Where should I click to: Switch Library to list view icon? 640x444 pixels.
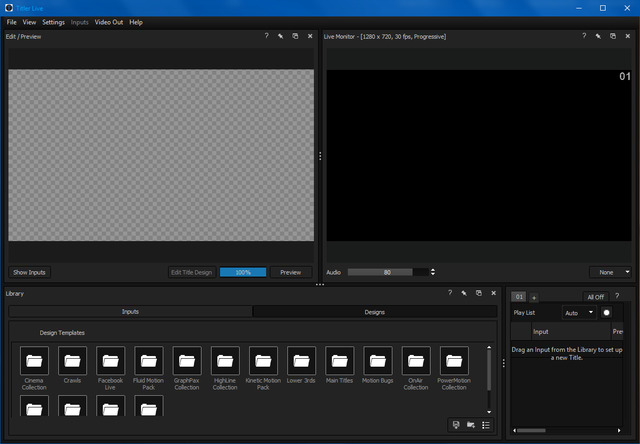pyautogui.click(x=486, y=425)
